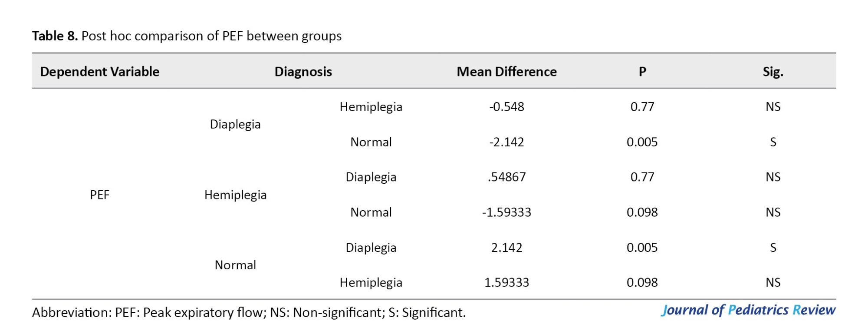Click the "Table 8." bold caption label
The width and height of the screenshot is (868, 334).
[x=55, y=36]
